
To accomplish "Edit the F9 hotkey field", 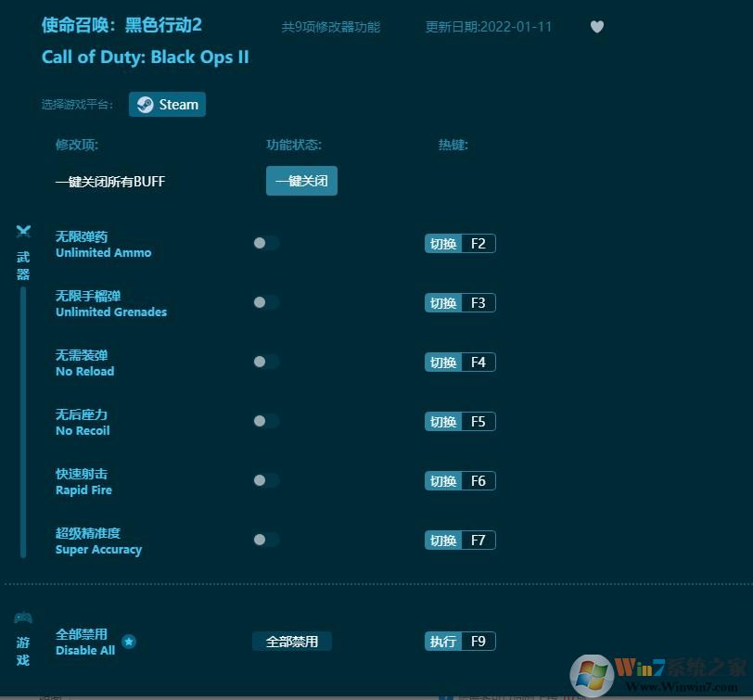I will (x=479, y=641).
